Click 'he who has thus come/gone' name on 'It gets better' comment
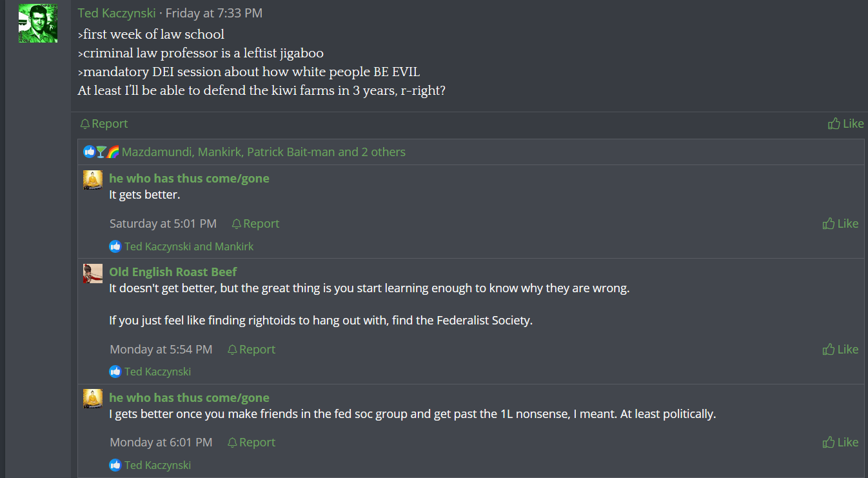The image size is (868, 478). coord(189,178)
